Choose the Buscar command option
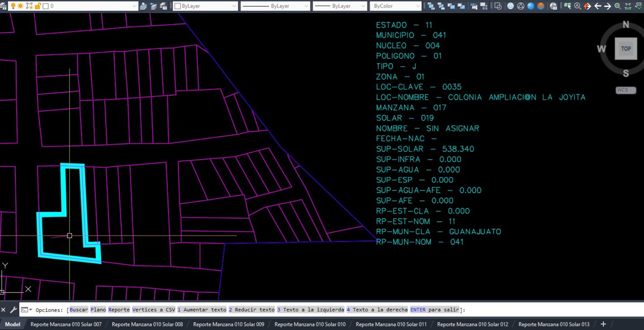This screenshot has height=330, width=644. point(79,310)
